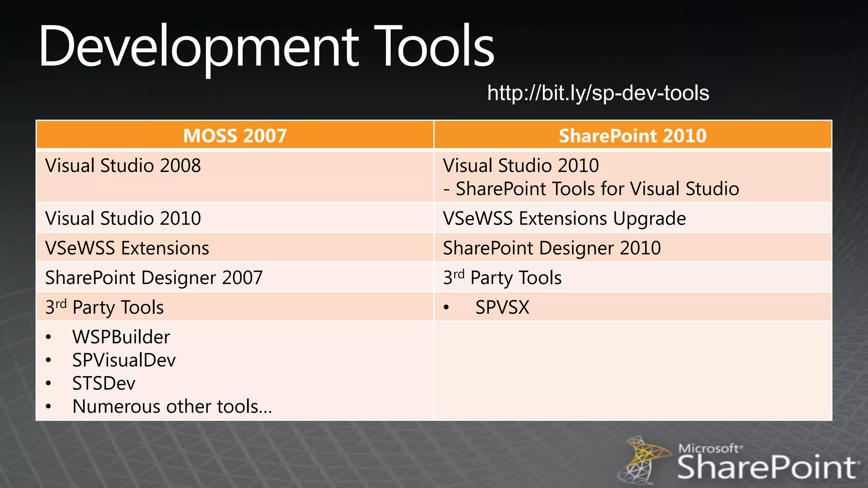Click Visual Studio 2008 cell
The image size is (868, 488).
click(x=123, y=166)
